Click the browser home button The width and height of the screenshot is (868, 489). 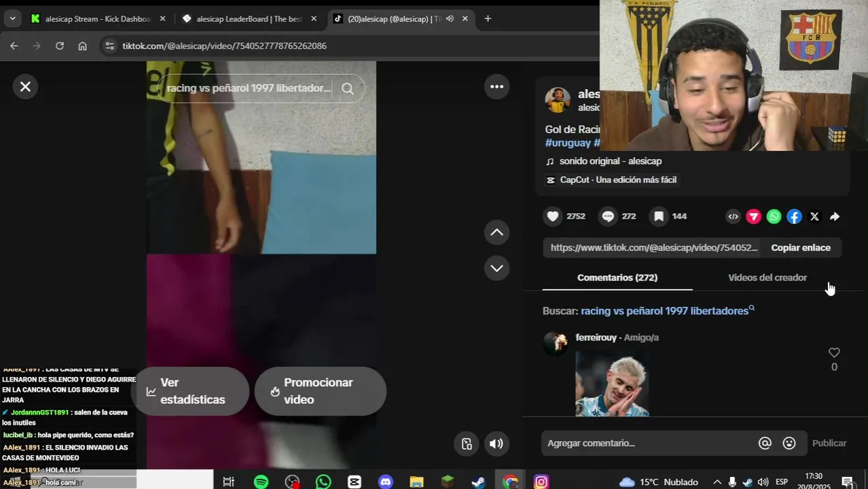[82, 46]
